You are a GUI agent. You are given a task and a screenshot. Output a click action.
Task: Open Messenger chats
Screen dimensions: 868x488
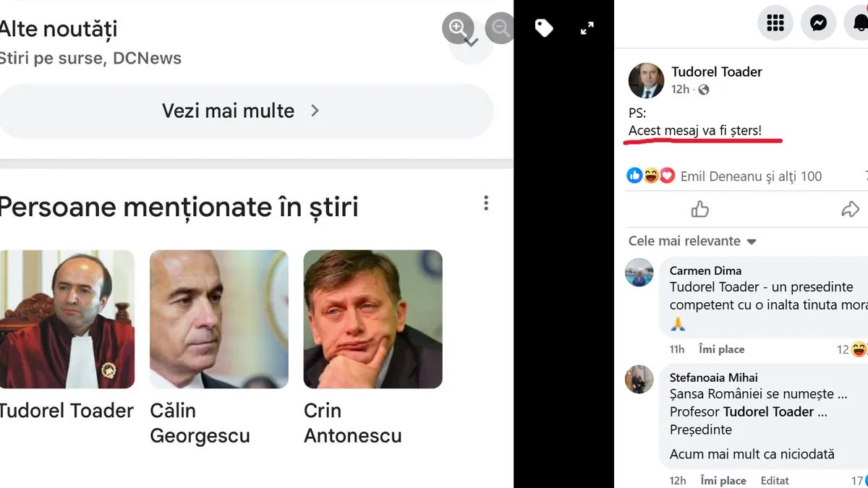[818, 23]
